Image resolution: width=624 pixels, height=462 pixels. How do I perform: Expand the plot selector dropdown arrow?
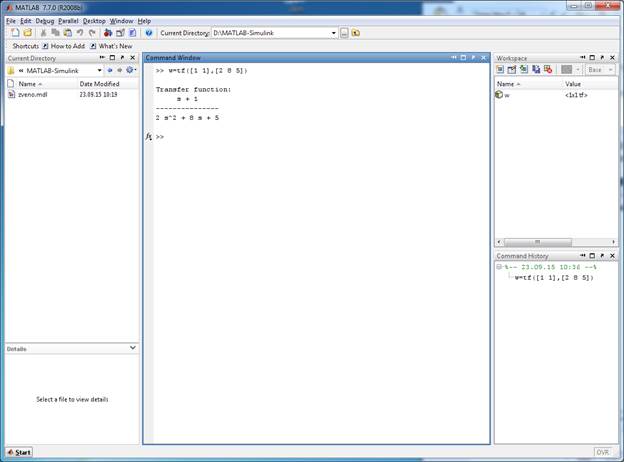point(577,70)
